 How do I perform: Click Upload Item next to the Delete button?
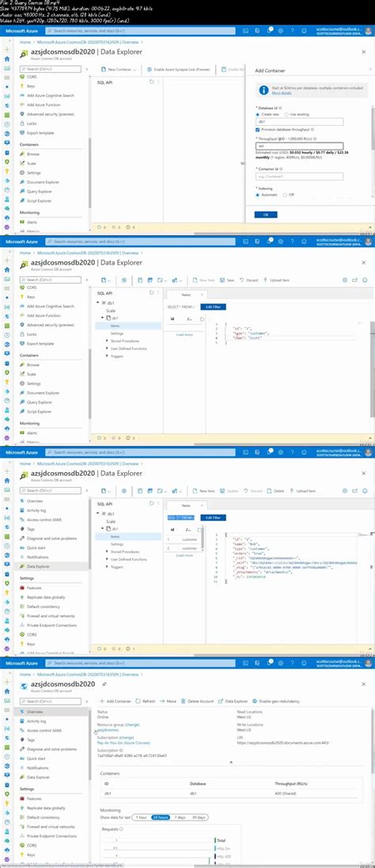(x=302, y=490)
